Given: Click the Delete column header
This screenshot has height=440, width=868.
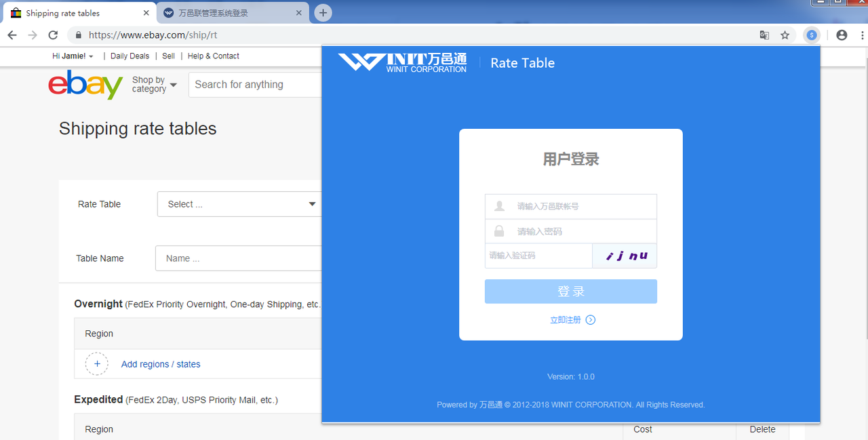Looking at the screenshot, I should (763, 429).
